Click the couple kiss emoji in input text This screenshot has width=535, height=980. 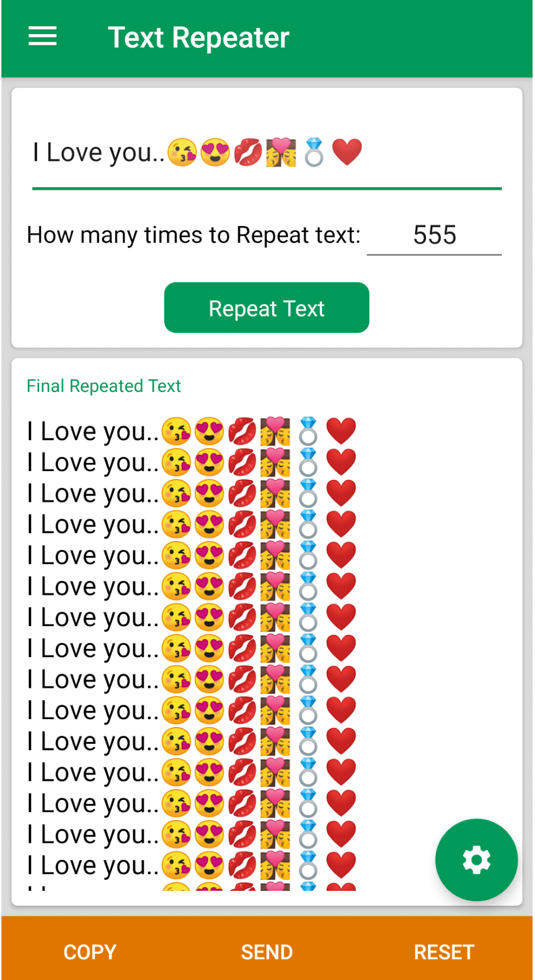point(281,152)
